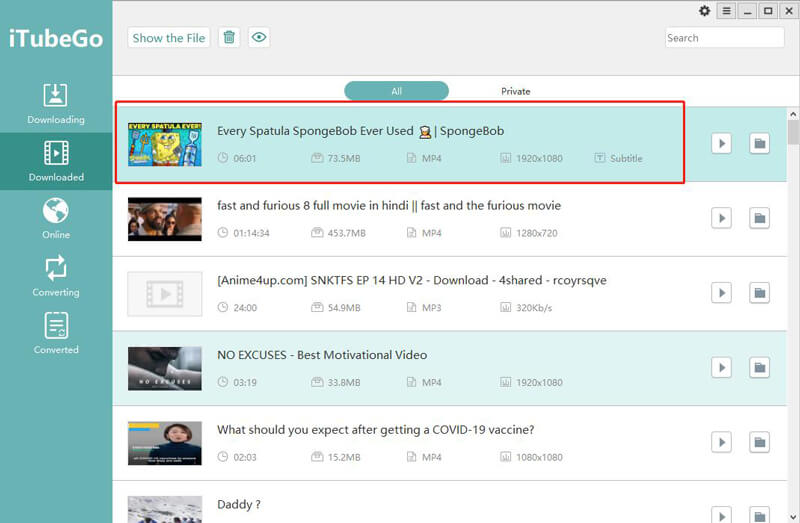
Task: Click MP3 format label on SNKTFS row
Action: [x=431, y=308]
